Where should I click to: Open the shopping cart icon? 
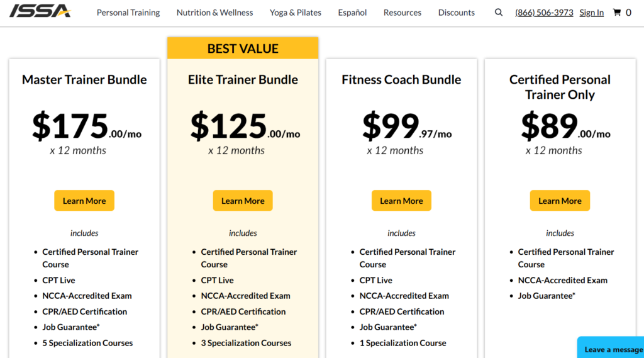click(x=617, y=13)
